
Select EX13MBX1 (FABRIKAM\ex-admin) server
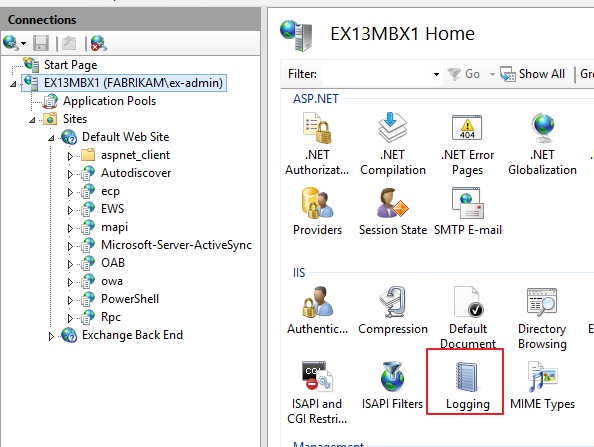(133, 83)
